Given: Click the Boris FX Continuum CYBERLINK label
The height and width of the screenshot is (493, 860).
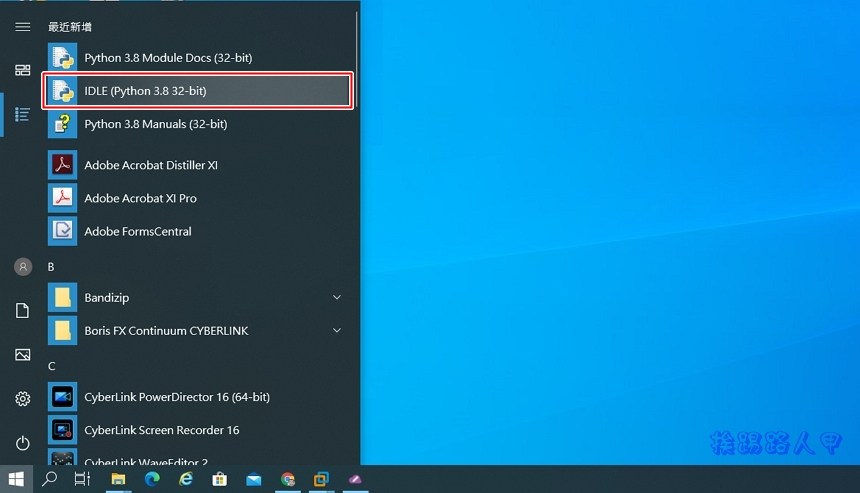Looking at the screenshot, I should coord(166,331).
